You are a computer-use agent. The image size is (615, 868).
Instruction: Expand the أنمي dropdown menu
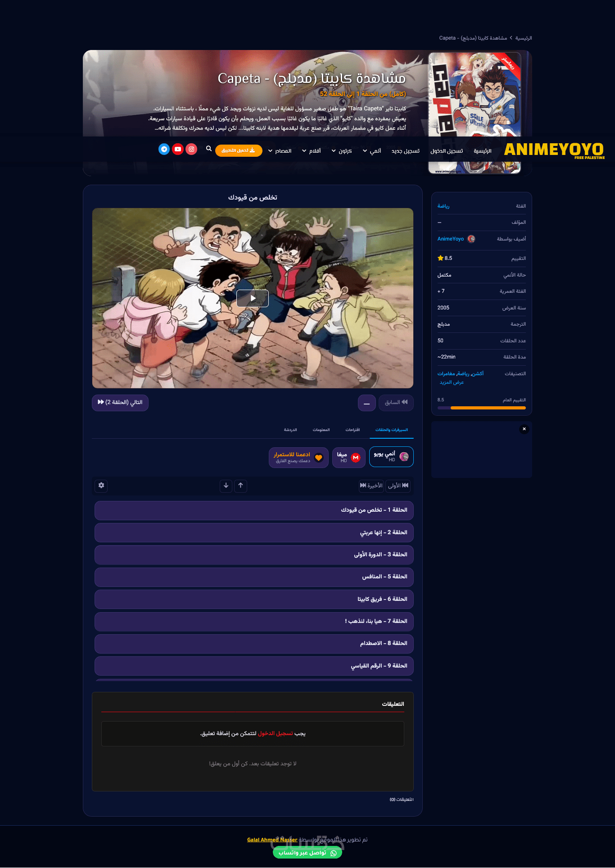[x=372, y=151]
